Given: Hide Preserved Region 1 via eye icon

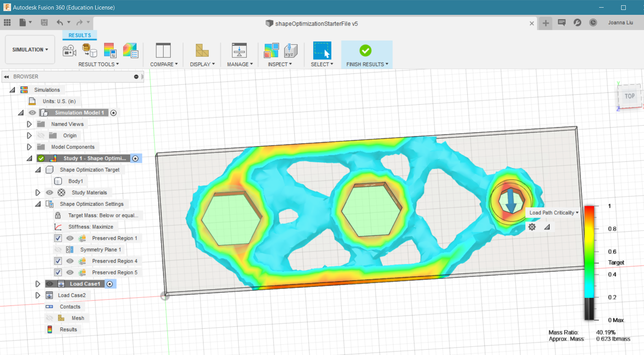Looking at the screenshot, I should point(70,238).
